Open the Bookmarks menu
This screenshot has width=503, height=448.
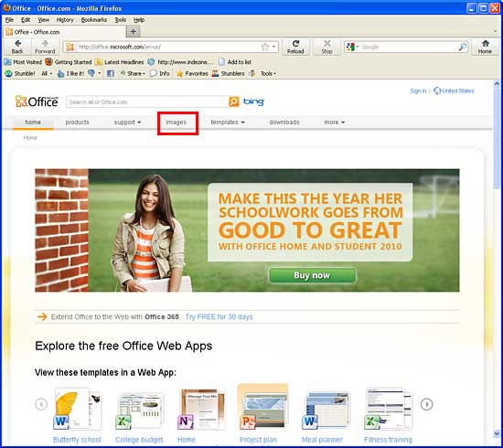pyautogui.click(x=94, y=20)
